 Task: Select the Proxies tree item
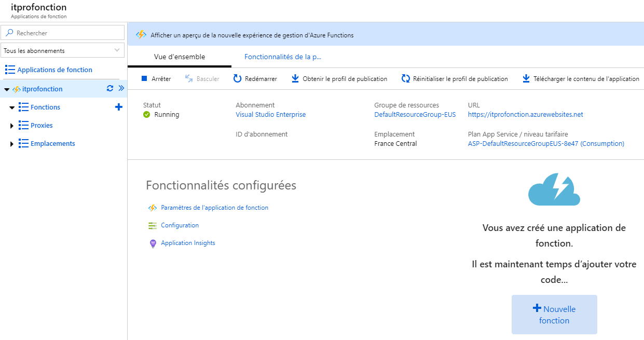click(42, 125)
